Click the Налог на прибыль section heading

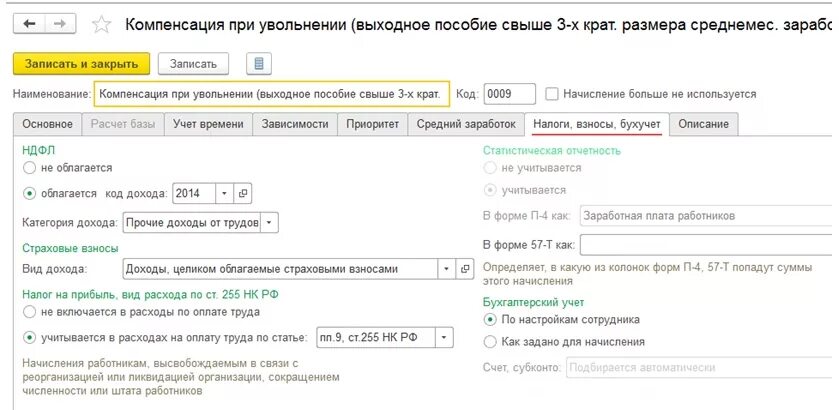[x=150, y=294]
